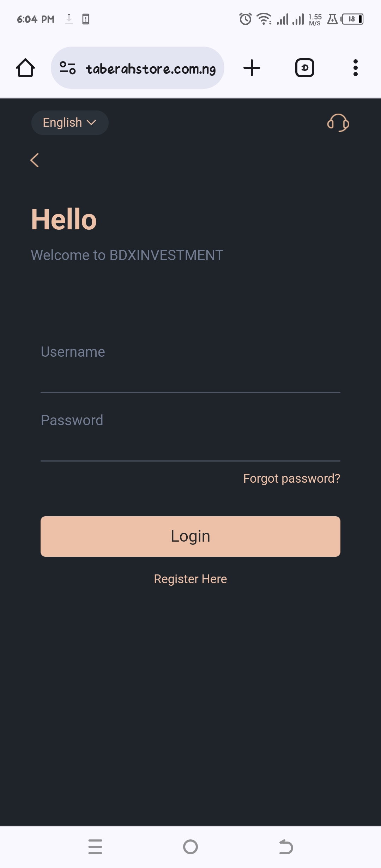
Task: Tap the circular home navigation icon
Action: click(190, 846)
